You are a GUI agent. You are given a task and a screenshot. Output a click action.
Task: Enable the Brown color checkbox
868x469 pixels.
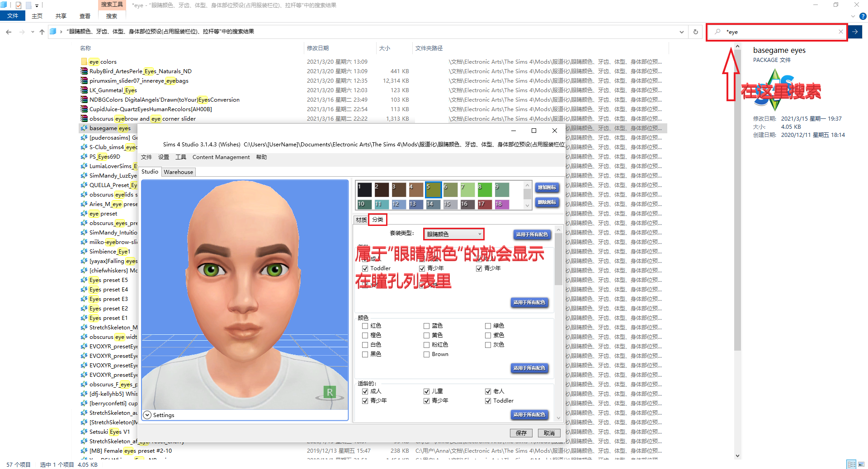(x=426, y=354)
